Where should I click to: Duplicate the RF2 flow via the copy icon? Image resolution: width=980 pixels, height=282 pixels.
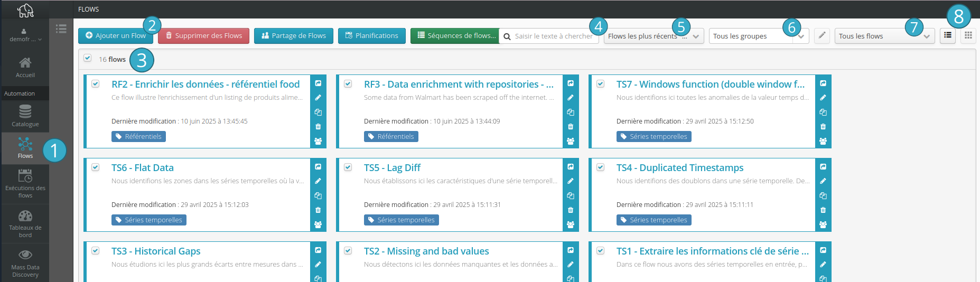coord(318,112)
